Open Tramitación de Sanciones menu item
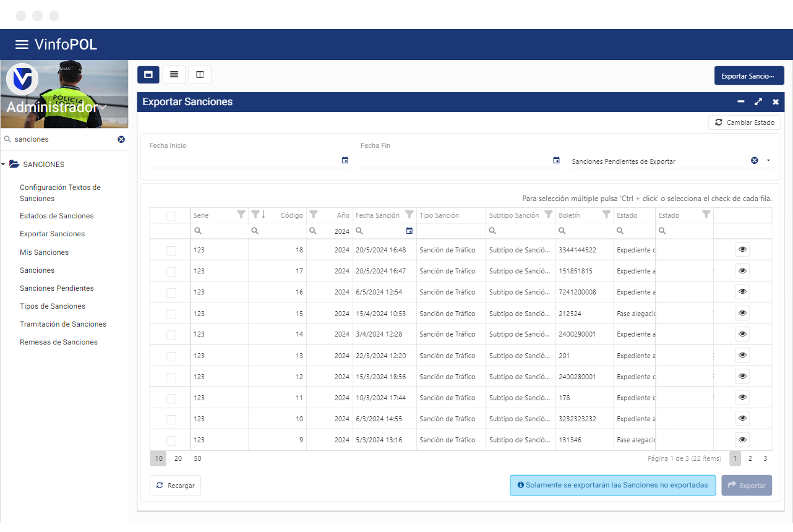This screenshot has height=532, width=793. [63, 324]
